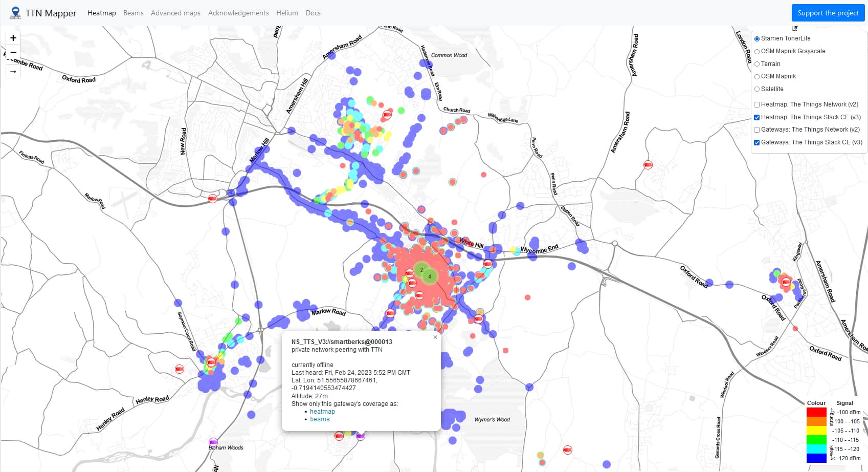Open the Heatmap nav item
868x472 pixels.
tap(102, 13)
